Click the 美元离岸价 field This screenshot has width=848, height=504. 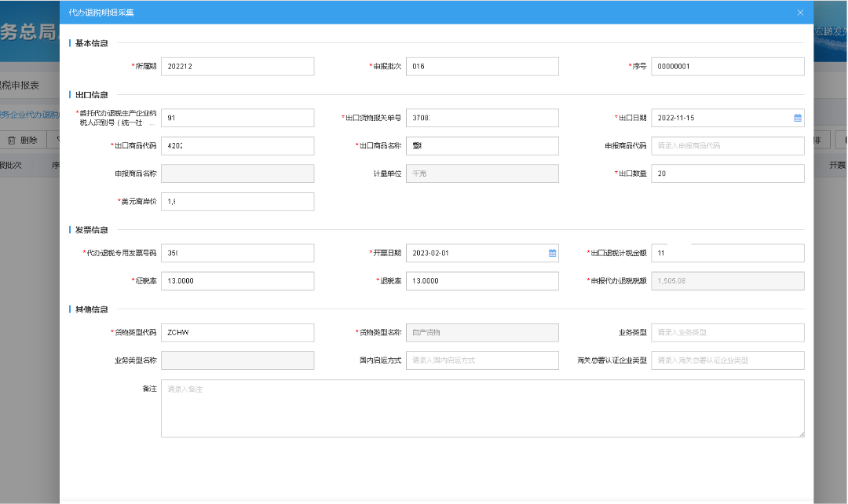tap(237, 202)
